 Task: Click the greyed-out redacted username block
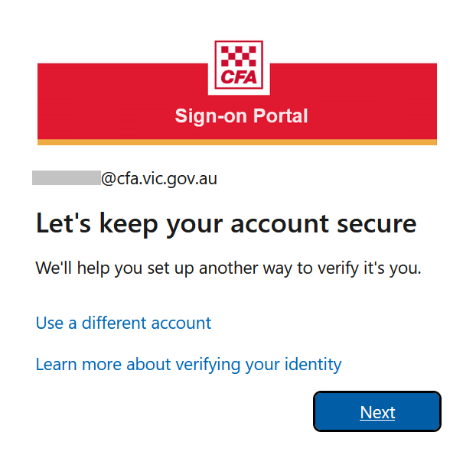[67, 177]
